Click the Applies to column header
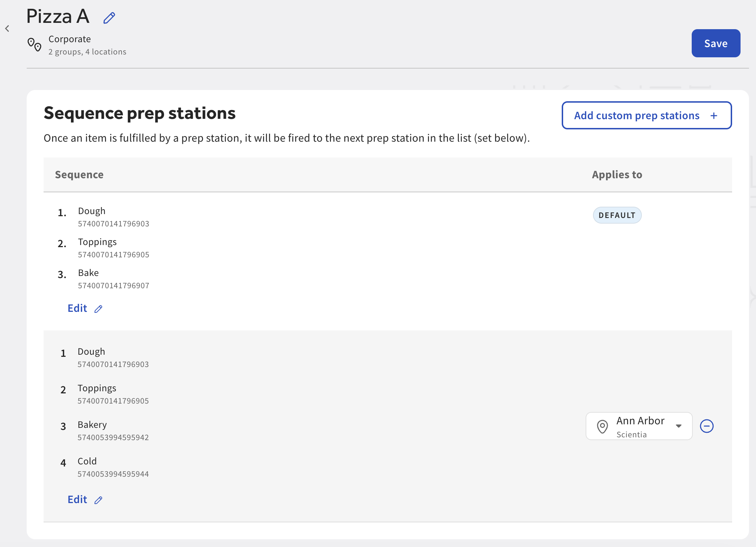The image size is (756, 547). point(617,175)
